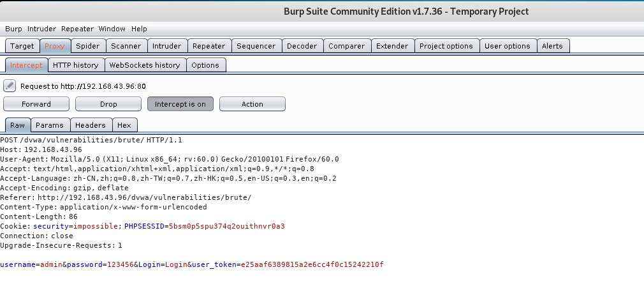Open the Action button menu

point(252,104)
